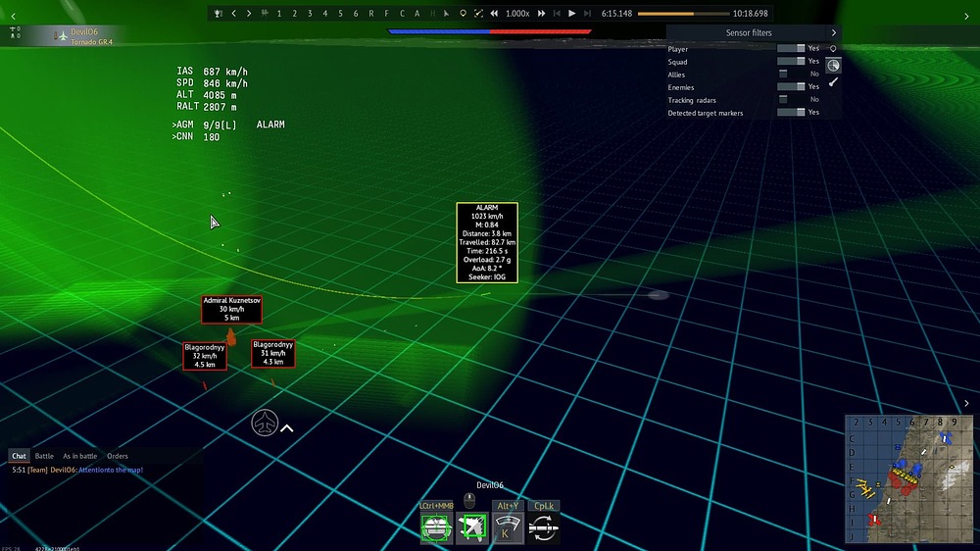Select the missile icon in sensor filters

(x=833, y=82)
